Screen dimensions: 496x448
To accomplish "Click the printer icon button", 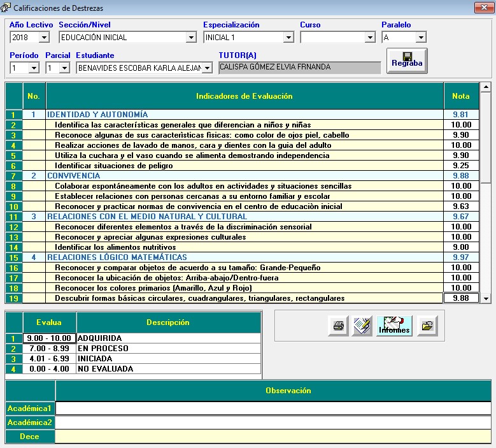I will click(x=339, y=326).
